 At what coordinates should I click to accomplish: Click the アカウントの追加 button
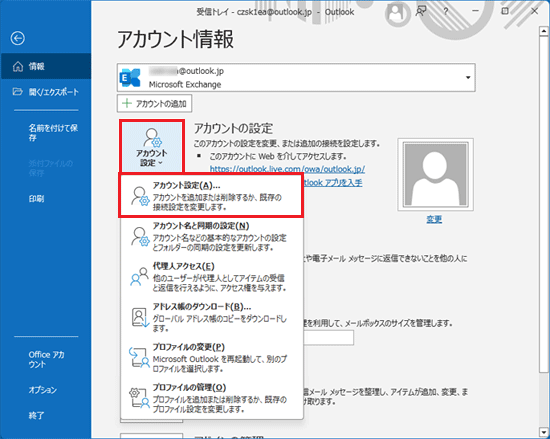(154, 103)
